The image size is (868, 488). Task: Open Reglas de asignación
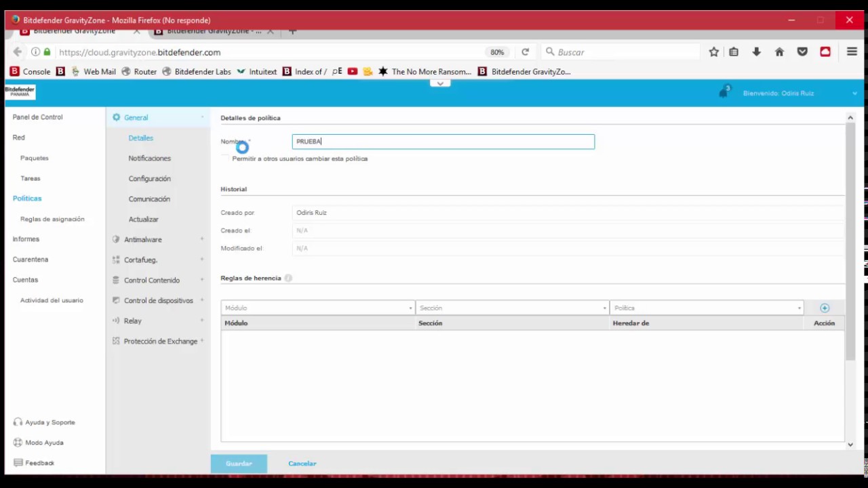pos(52,219)
